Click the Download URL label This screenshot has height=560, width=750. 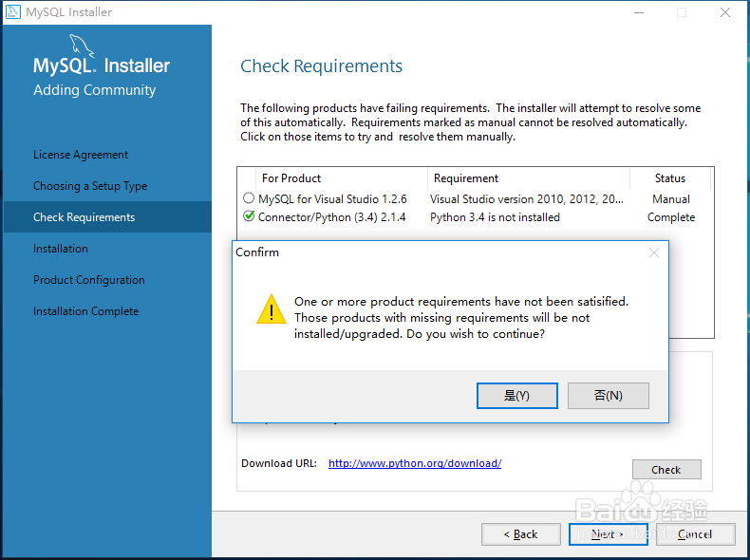[279, 463]
